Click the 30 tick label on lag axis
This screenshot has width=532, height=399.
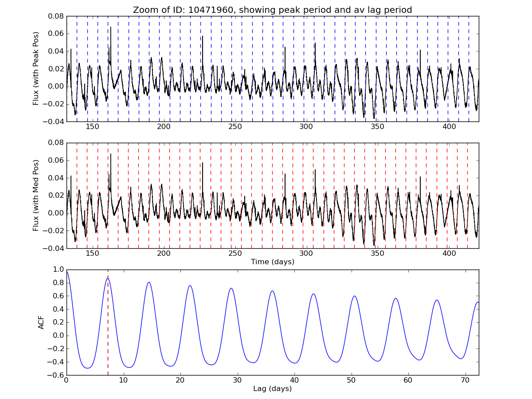pyautogui.click(x=237, y=380)
